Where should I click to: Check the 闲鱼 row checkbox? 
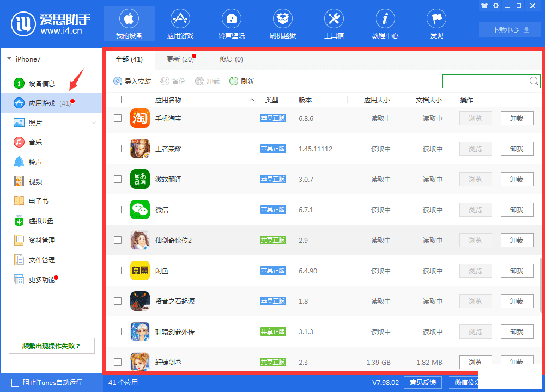(x=118, y=271)
